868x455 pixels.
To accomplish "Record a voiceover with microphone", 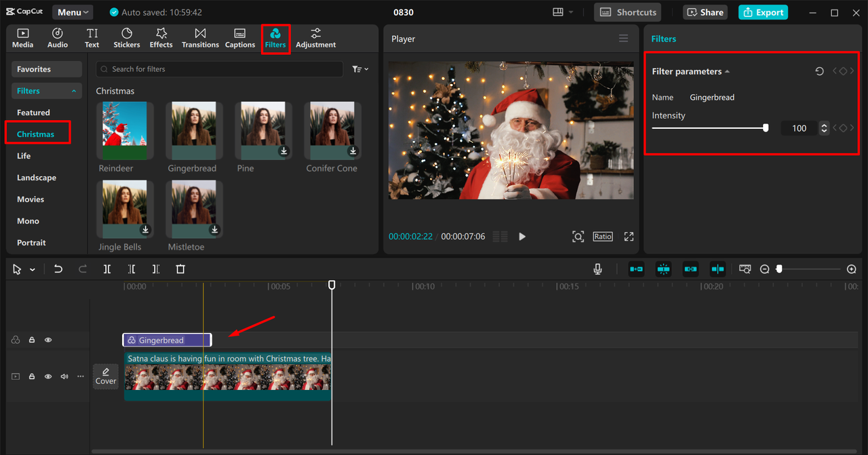I will click(597, 269).
